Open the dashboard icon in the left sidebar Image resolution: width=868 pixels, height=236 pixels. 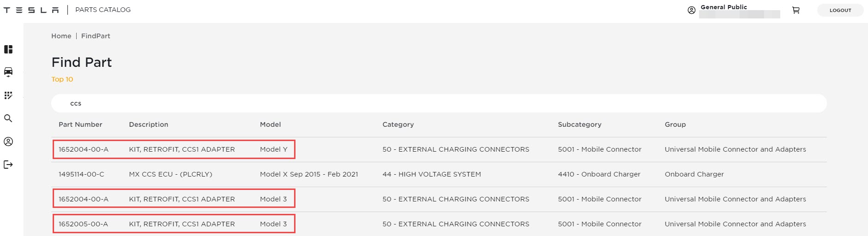[8, 49]
